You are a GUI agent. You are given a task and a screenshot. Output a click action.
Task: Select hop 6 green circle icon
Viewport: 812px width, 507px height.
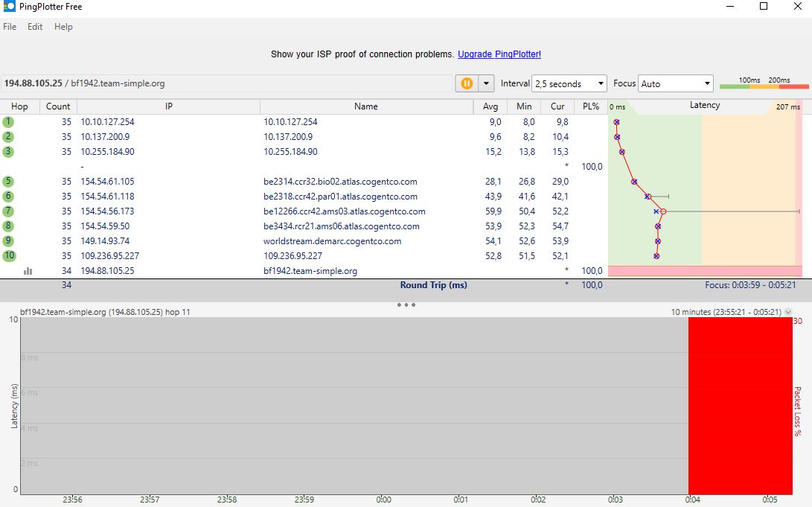tap(8, 197)
